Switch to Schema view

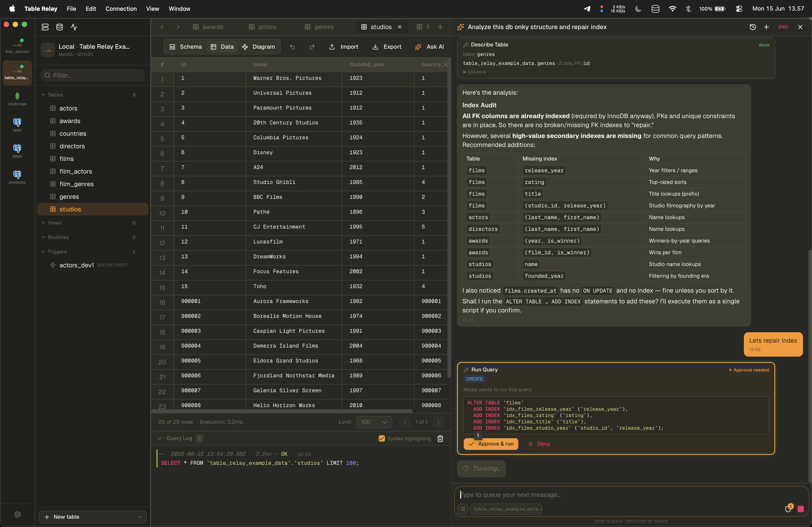tap(186, 47)
